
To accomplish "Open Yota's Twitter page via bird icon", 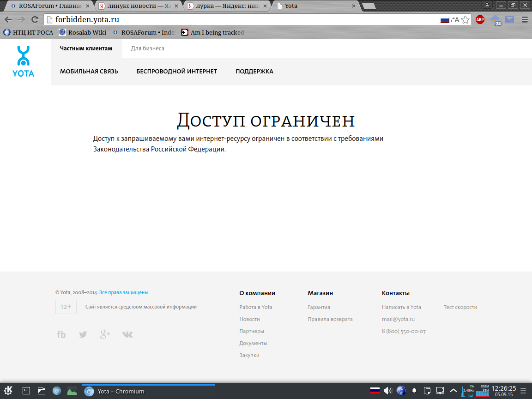I will tap(83, 334).
